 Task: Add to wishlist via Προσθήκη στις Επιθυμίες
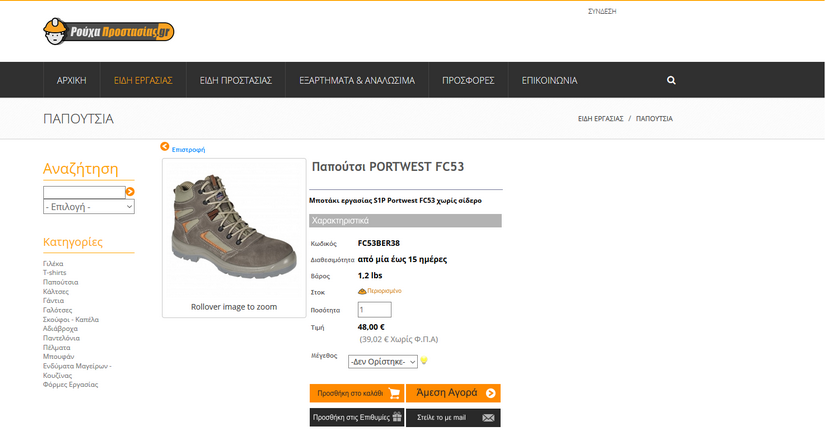click(356, 417)
